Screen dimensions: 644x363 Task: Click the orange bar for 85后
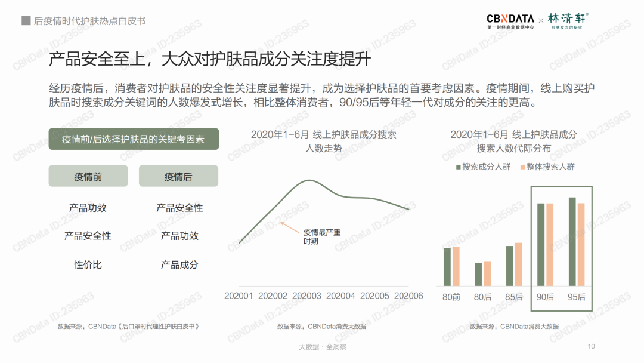tap(519, 264)
